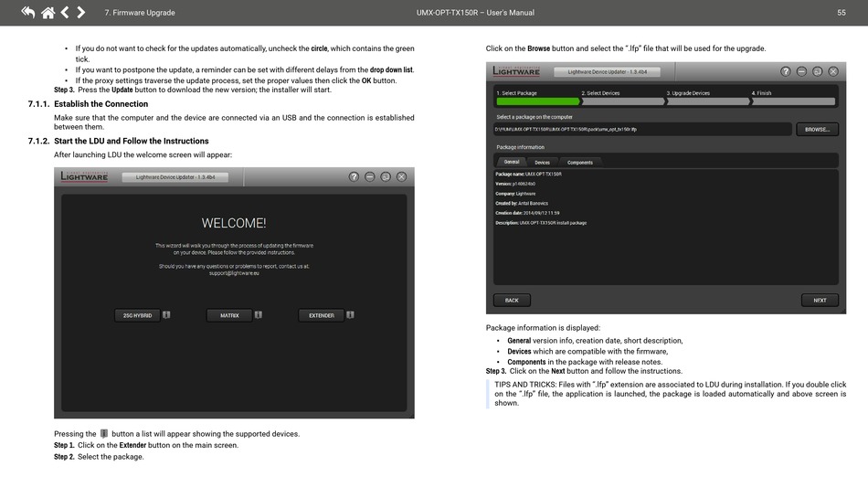Go to the next page chevron
The width and height of the screenshot is (868, 487).
[80, 12]
